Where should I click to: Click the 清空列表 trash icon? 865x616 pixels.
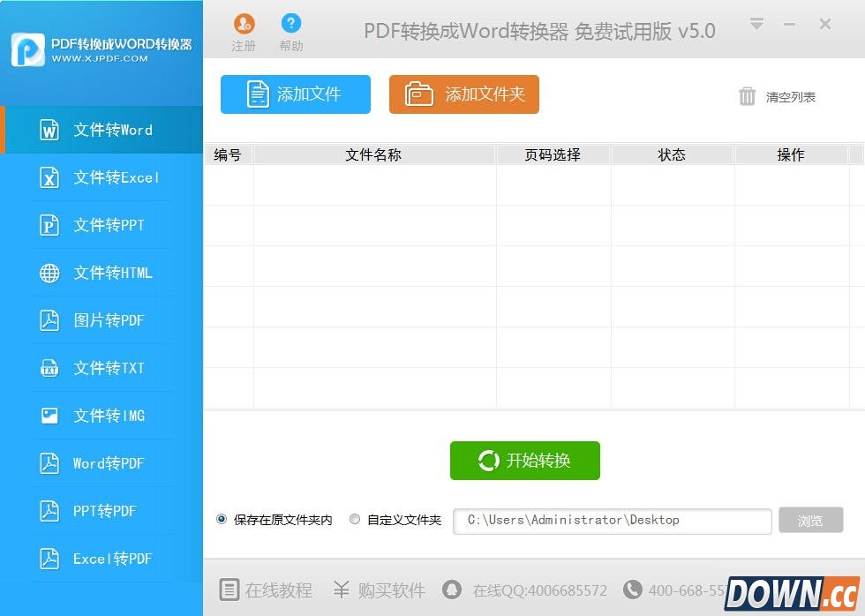(x=747, y=97)
